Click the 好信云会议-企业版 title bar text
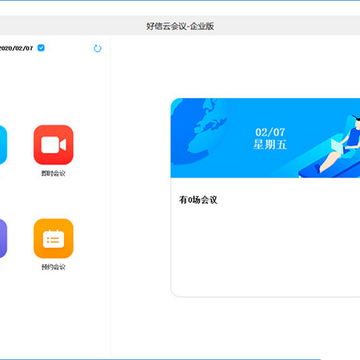Image resolution: width=360 pixels, height=360 pixels. (180, 26)
